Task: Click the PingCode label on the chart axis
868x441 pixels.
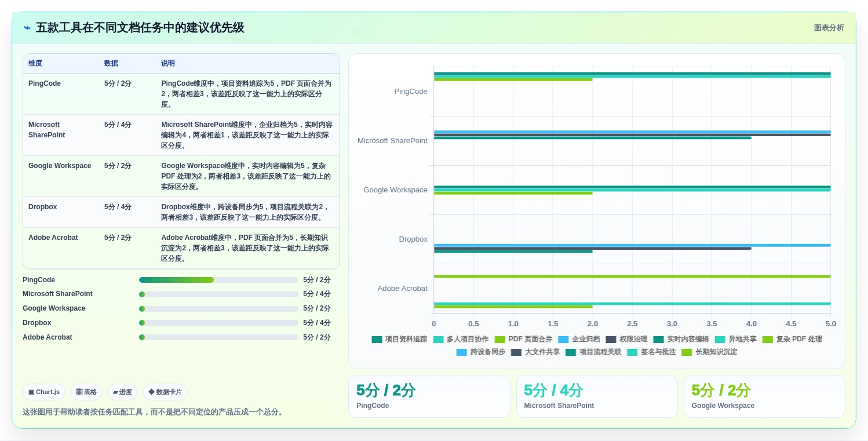Action: coord(411,92)
